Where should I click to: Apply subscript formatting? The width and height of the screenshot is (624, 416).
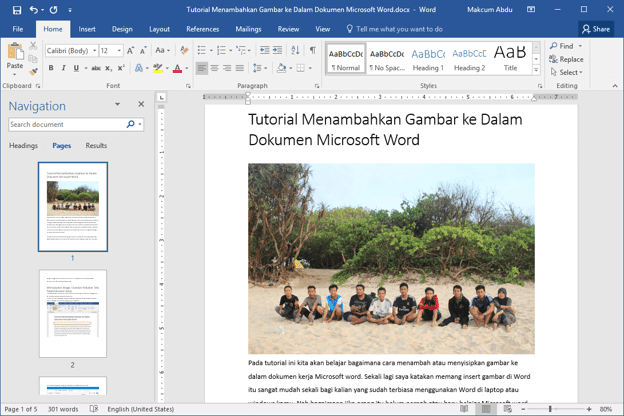click(x=108, y=68)
